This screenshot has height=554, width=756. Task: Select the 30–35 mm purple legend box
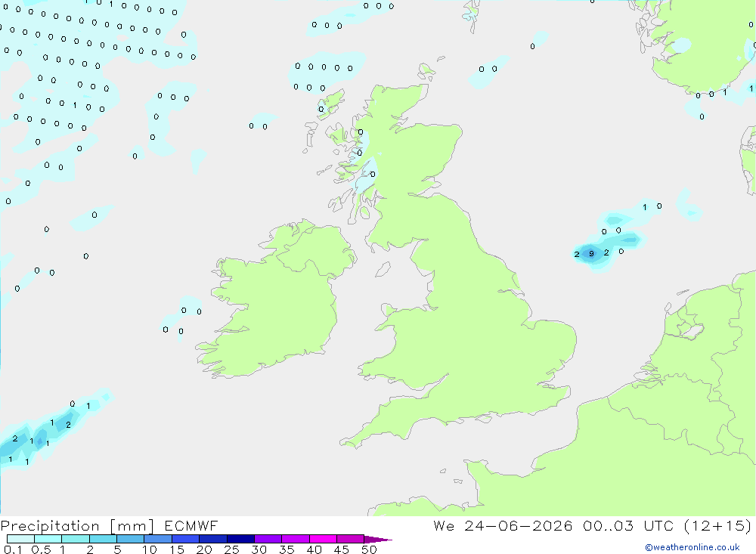[268, 539]
